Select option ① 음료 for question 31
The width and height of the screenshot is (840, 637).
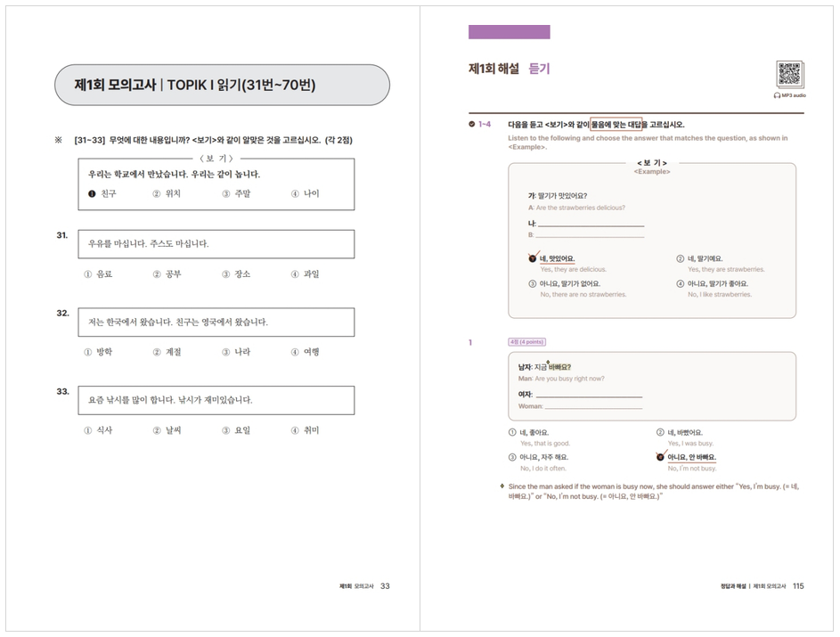[x=98, y=274]
